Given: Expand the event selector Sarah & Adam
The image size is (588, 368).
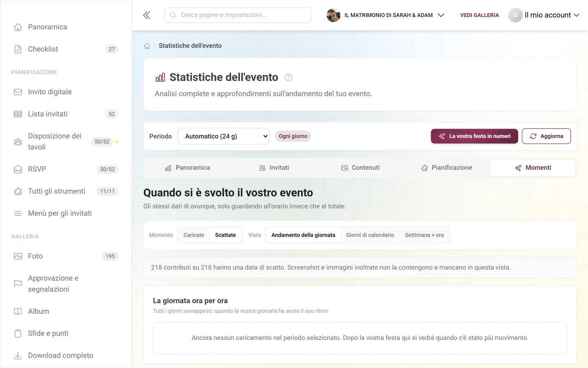Looking at the screenshot, I should pyautogui.click(x=385, y=15).
